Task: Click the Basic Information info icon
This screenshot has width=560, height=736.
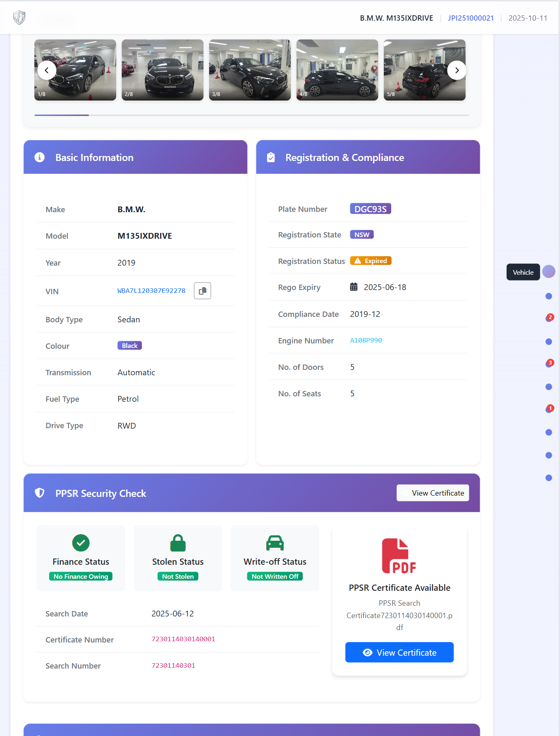Action: pyautogui.click(x=40, y=157)
